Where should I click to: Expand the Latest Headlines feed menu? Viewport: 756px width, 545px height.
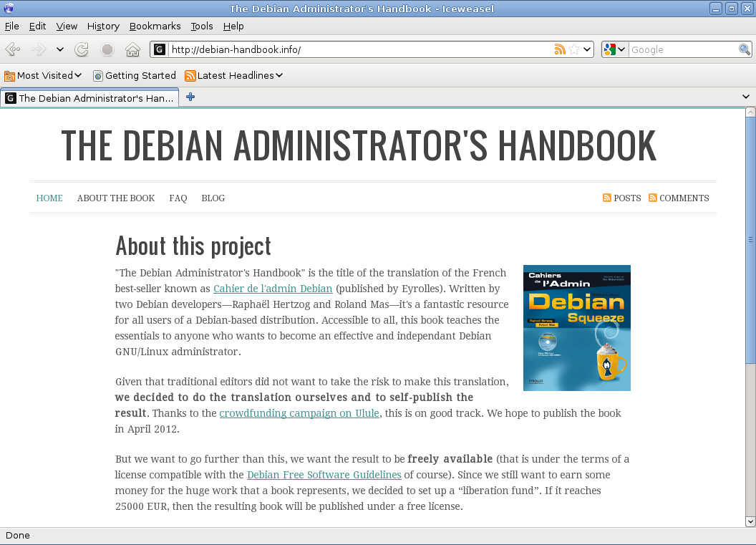click(x=234, y=75)
